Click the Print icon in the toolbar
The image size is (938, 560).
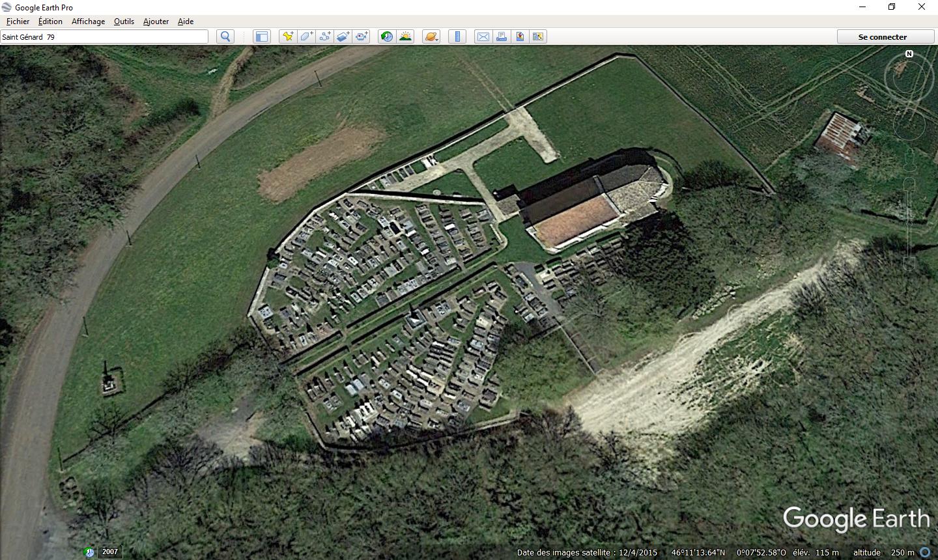(x=502, y=36)
